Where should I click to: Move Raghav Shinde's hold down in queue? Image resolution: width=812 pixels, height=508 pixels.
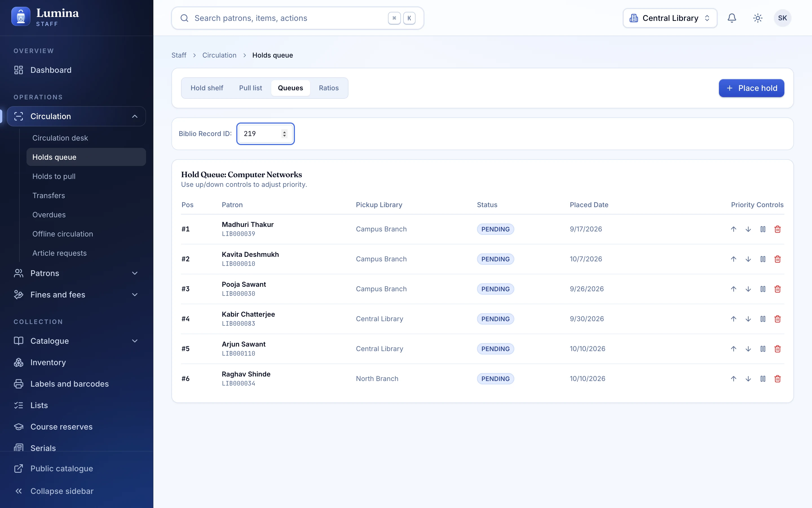[x=748, y=379]
